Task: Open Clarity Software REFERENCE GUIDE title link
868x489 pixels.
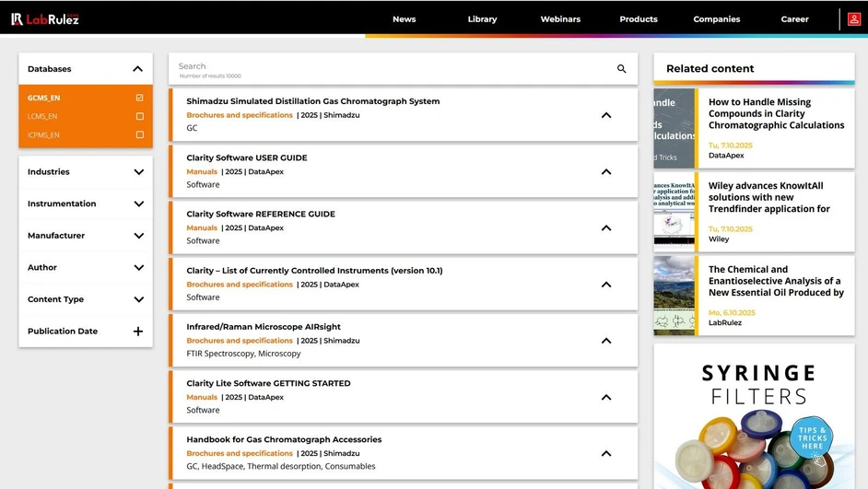Action: pyautogui.click(x=261, y=214)
